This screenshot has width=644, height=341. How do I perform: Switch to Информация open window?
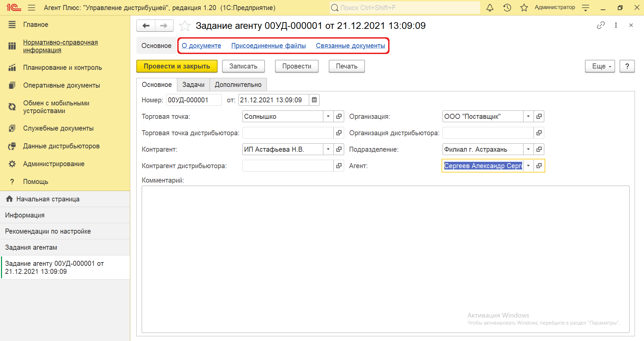coord(65,215)
